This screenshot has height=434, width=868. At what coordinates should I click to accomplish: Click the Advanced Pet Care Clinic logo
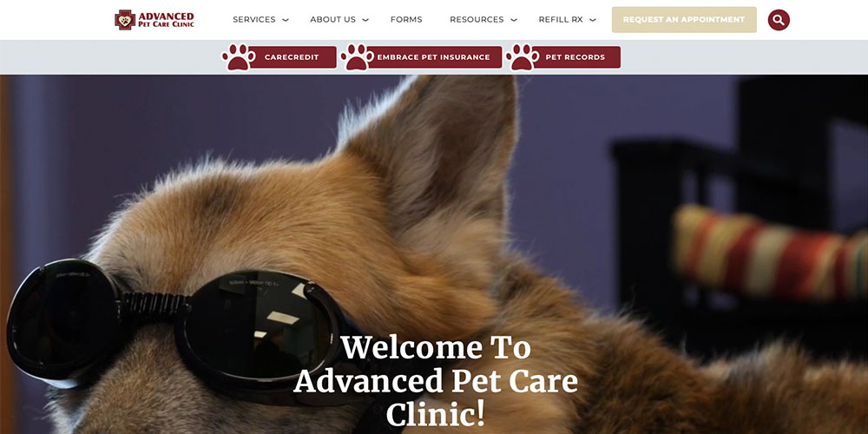tap(155, 20)
